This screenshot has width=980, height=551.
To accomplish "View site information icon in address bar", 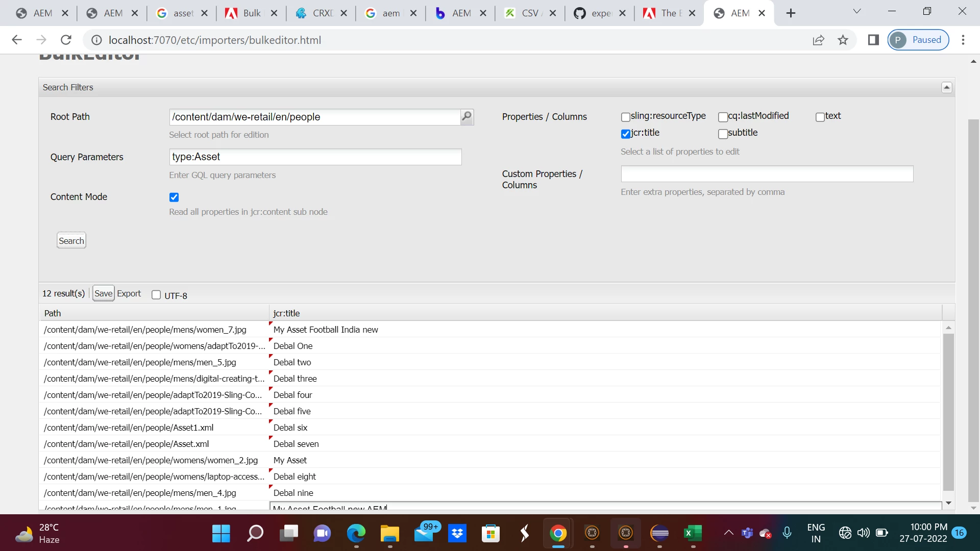I will point(96,40).
